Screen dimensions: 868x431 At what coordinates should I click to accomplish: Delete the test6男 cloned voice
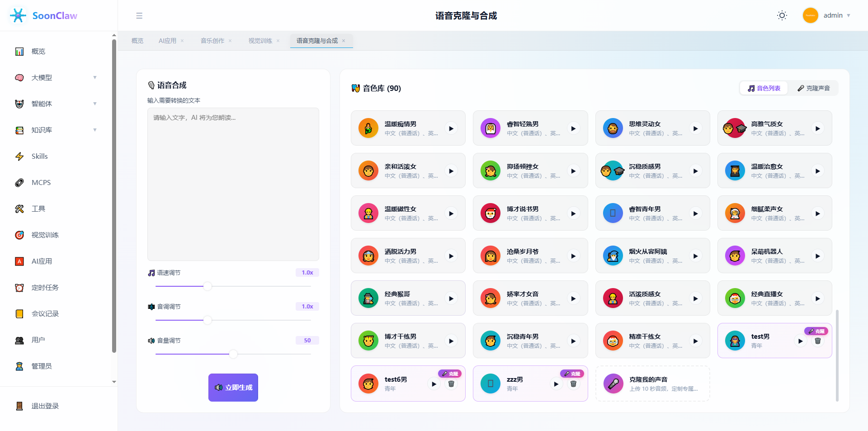[451, 384]
